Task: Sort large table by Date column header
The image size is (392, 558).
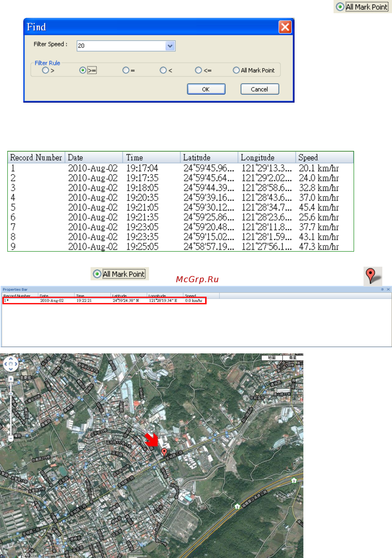Action: (94, 157)
